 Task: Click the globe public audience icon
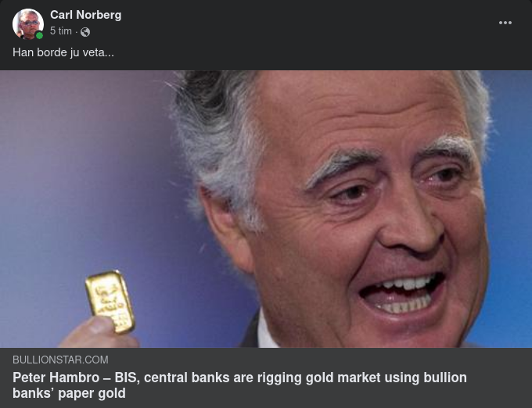(x=85, y=32)
